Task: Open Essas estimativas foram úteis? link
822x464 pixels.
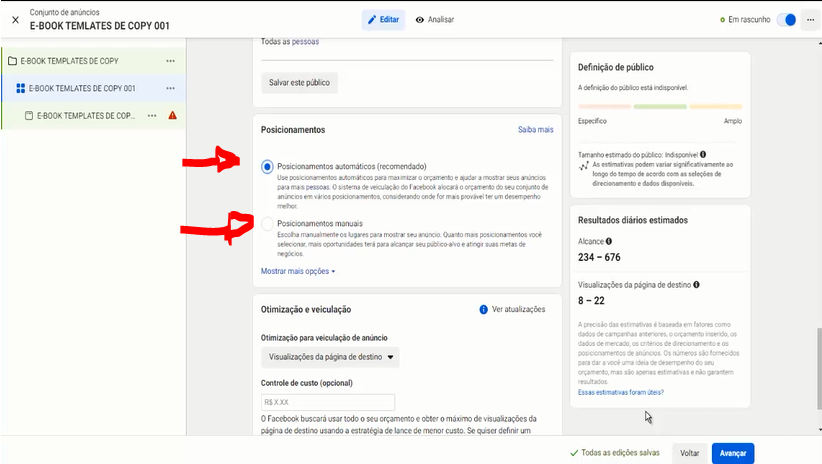Action: click(621, 392)
